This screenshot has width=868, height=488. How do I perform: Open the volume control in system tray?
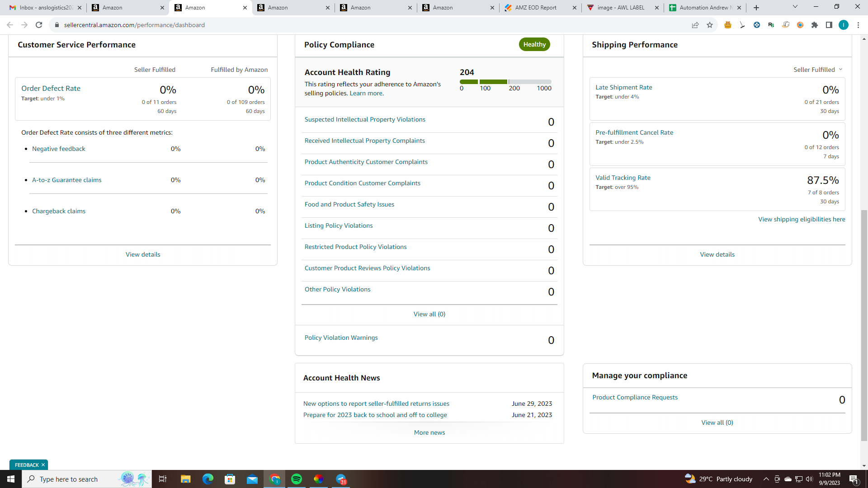click(809, 479)
